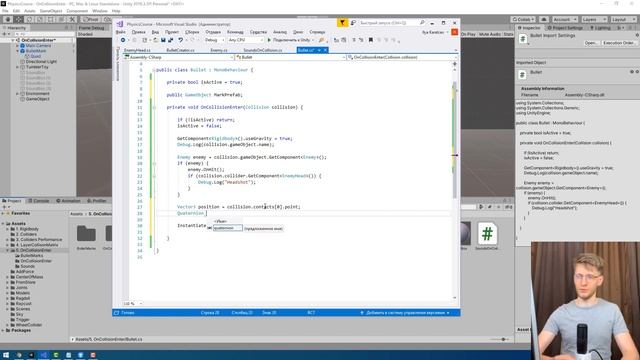Open the Any CPU platform dropdown
The width and height of the screenshot is (640, 360).
[245, 40]
